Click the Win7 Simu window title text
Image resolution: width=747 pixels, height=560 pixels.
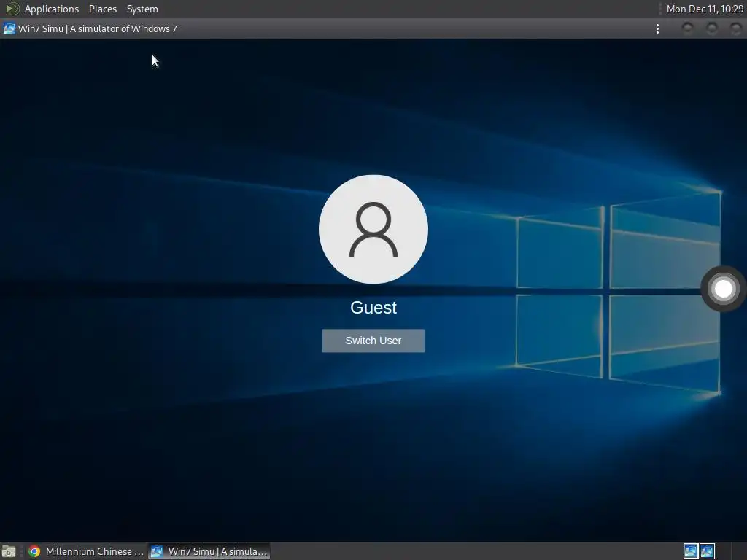[x=97, y=28]
